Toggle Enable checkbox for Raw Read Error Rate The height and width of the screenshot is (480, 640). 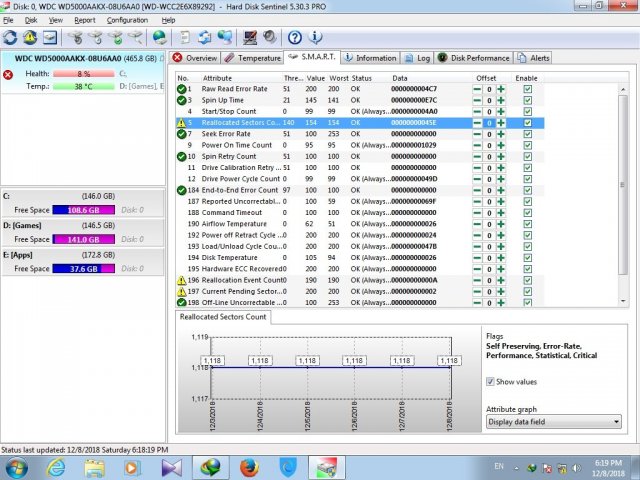pos(527,89)
